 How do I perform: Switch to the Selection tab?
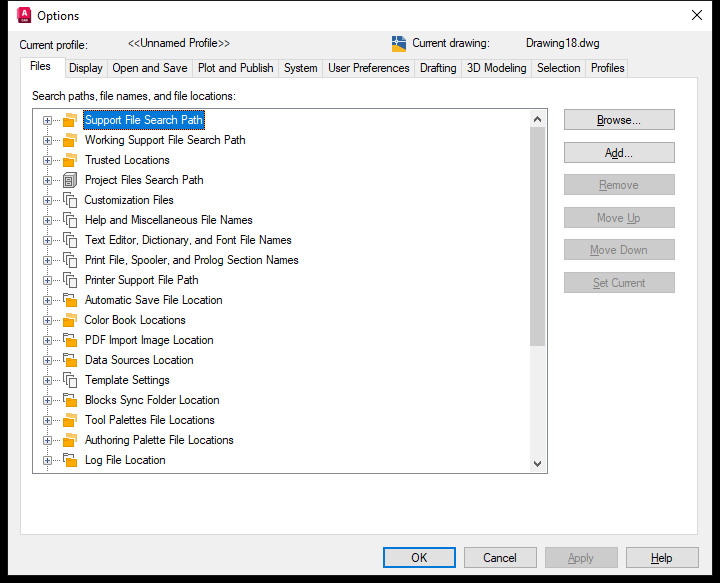coord(558,68)
